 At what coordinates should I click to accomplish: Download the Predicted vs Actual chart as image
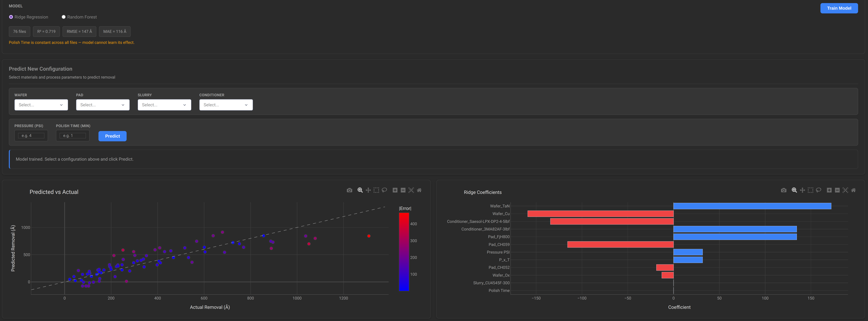(x=349, y=190)
